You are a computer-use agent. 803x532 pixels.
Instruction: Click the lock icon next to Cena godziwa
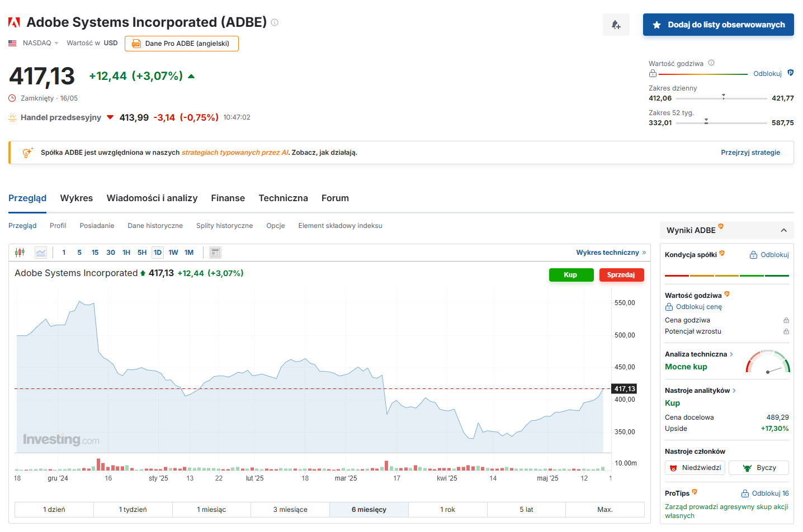pos(786,320)
